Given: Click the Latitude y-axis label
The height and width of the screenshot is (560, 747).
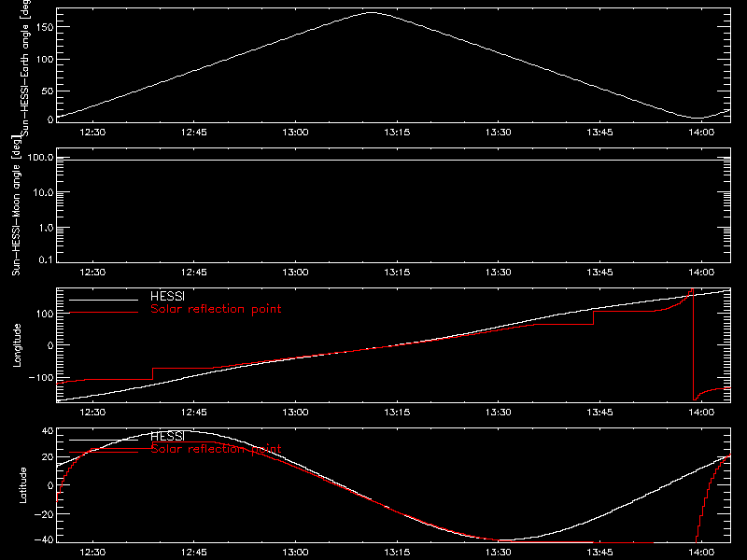Looking at the screenshot, I should coord(22,485).
